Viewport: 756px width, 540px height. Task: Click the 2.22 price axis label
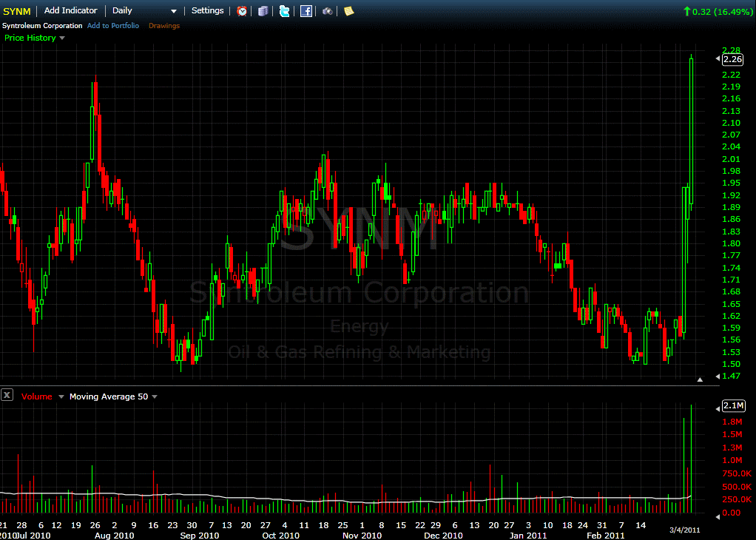pyautogui.click(x=731, y=75)
